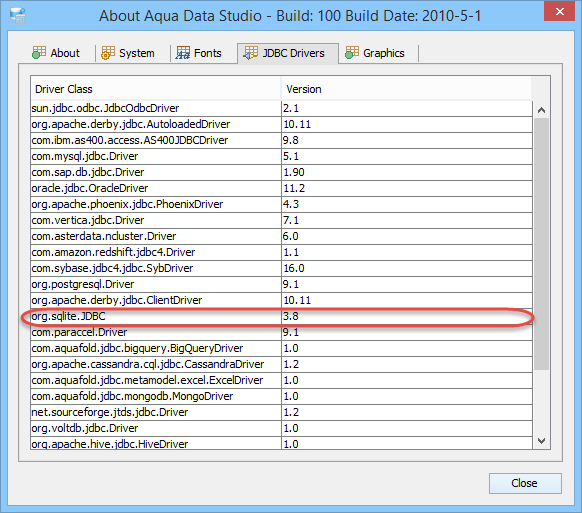The width and height of the screenshot is (582, 513).
Task: Click the About tab icon
Action: (39, 53)
